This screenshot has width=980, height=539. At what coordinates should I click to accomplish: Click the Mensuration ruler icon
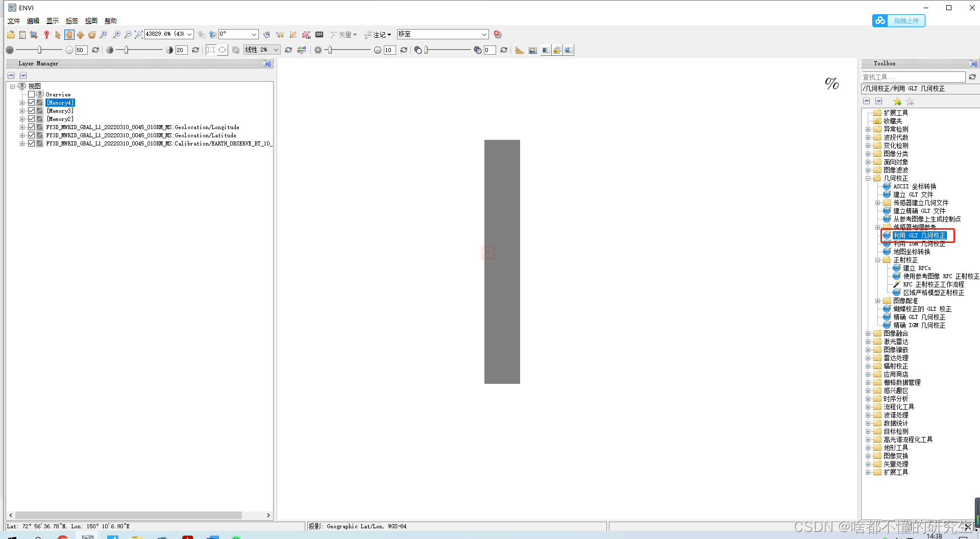520,50
